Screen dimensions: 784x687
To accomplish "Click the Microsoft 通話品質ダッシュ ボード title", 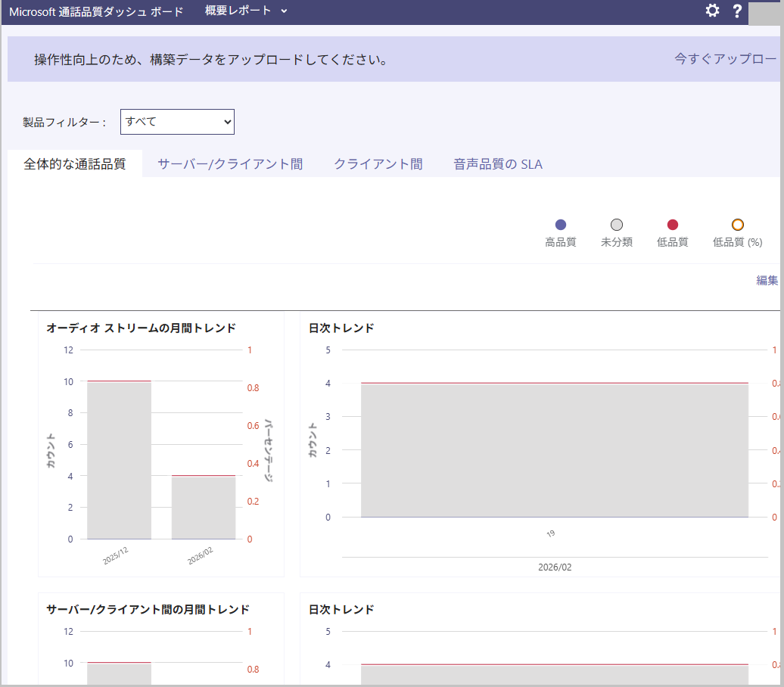I will (96, 11).
